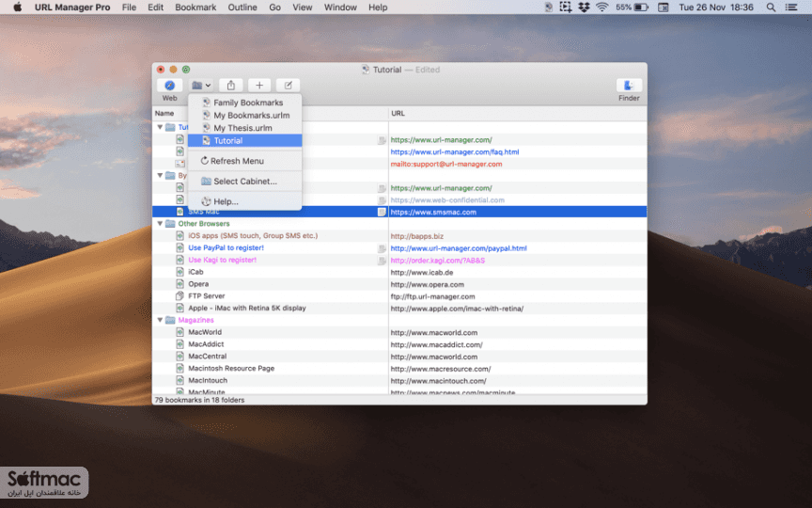Screen dimensions: 812x508
Task: Click the ftp://ftp.url-manager.com URL
Action: [432, 296]
